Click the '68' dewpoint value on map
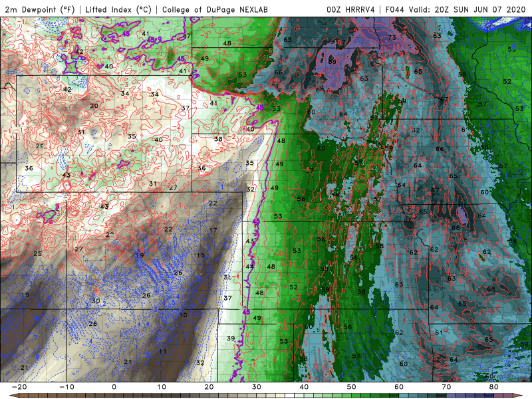The height and width of the screenshot is (399, 532). 491,289
